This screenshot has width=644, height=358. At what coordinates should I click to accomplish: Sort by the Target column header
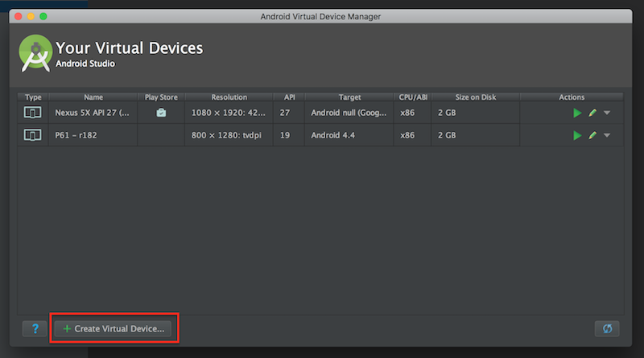(349, 97)
